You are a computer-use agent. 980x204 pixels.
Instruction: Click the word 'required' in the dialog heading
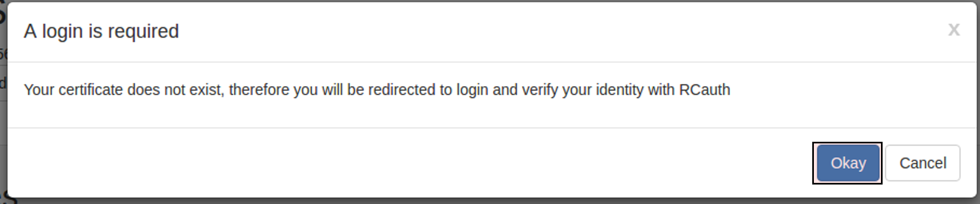pyautogui.click(x=143, y=32)
